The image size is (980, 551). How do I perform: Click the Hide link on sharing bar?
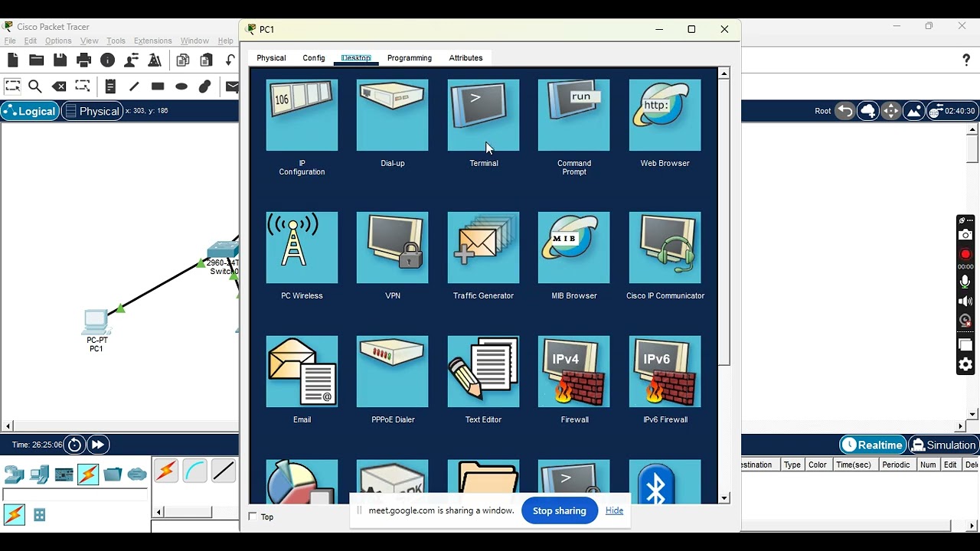(x=614, y=510)
